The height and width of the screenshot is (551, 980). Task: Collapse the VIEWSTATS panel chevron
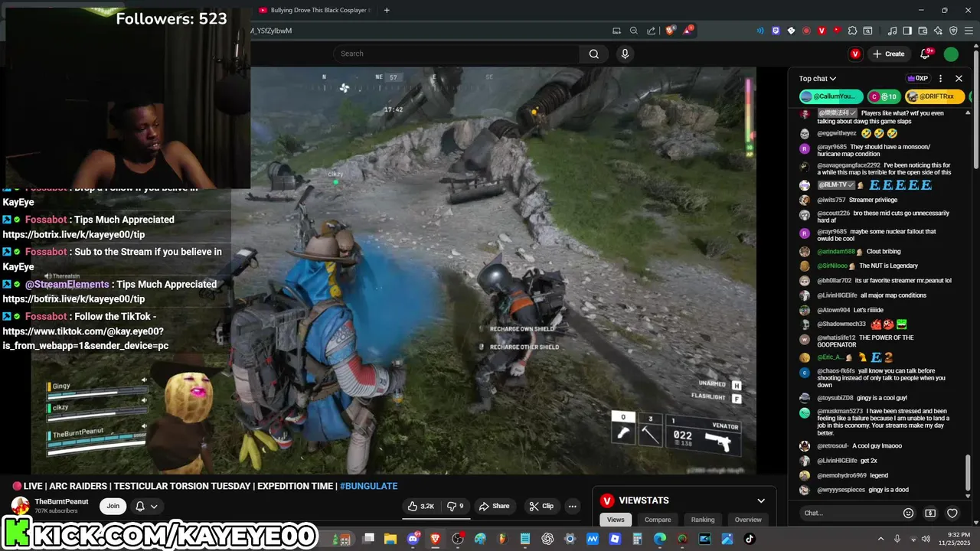point(761,500)
